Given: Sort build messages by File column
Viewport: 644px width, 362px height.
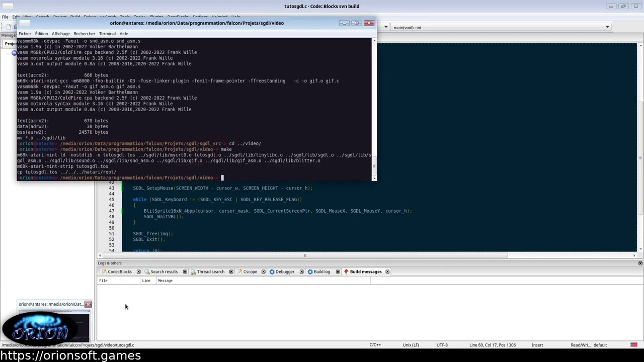Looking at the screenshot, I should 119,281.
